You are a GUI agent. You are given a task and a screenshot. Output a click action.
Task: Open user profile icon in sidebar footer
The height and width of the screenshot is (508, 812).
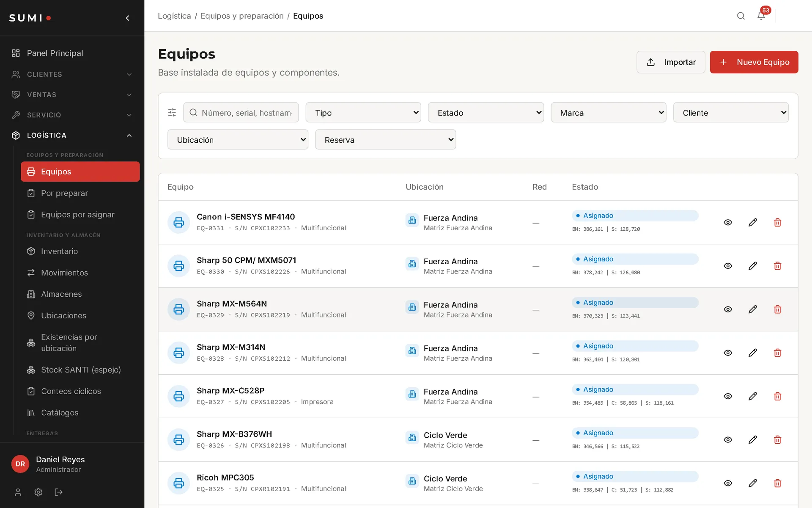[x=18, y=492]
